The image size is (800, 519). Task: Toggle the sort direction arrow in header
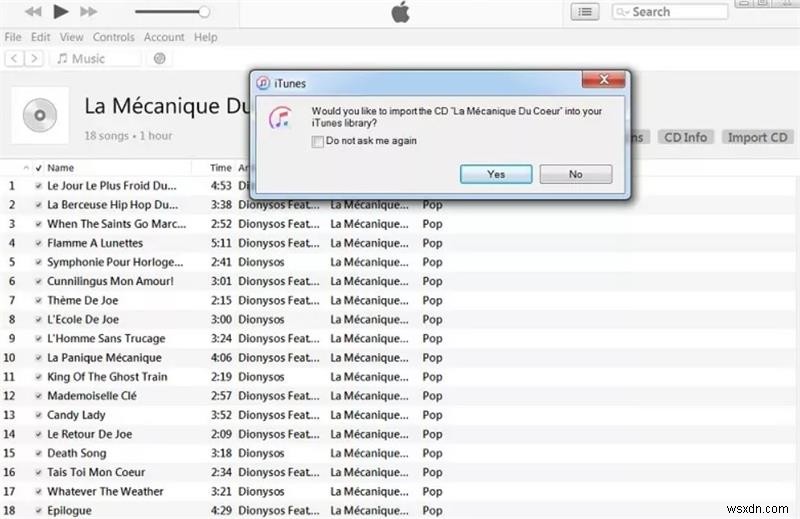[x=26, y=168]
